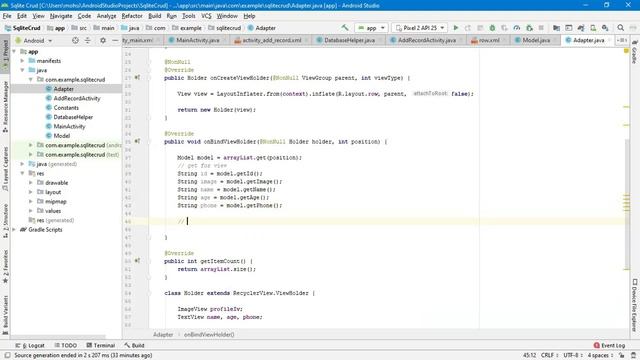Viewport: 640px width, 360px height.
Task: Open AVD Manager phone icon
Action: 593,28
